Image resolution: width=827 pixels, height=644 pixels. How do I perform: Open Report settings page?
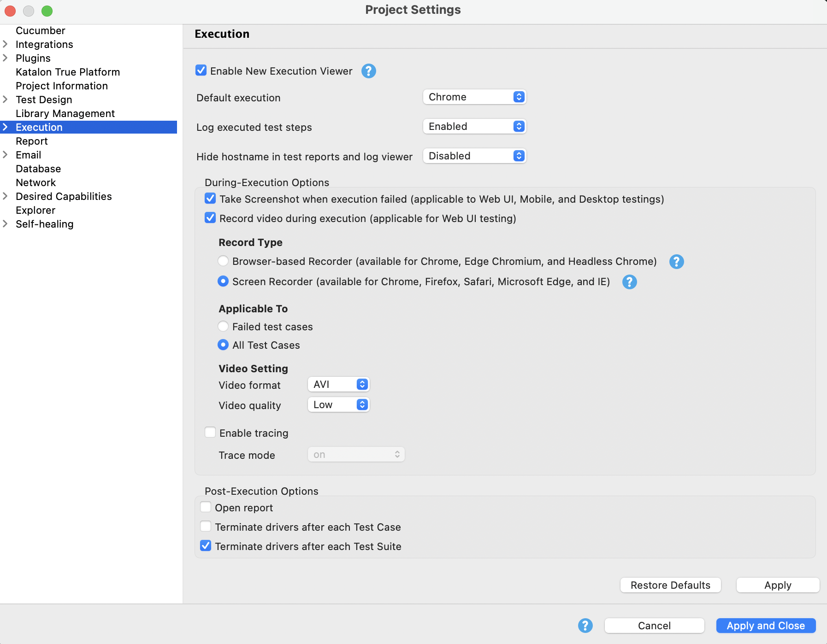(32, 141)
